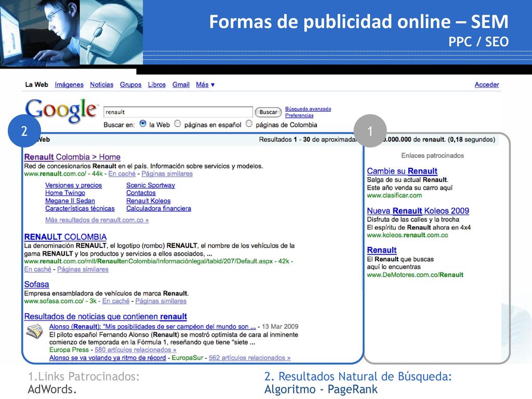Open 'Calculadora financiera' sitelink

click(159, 208)
